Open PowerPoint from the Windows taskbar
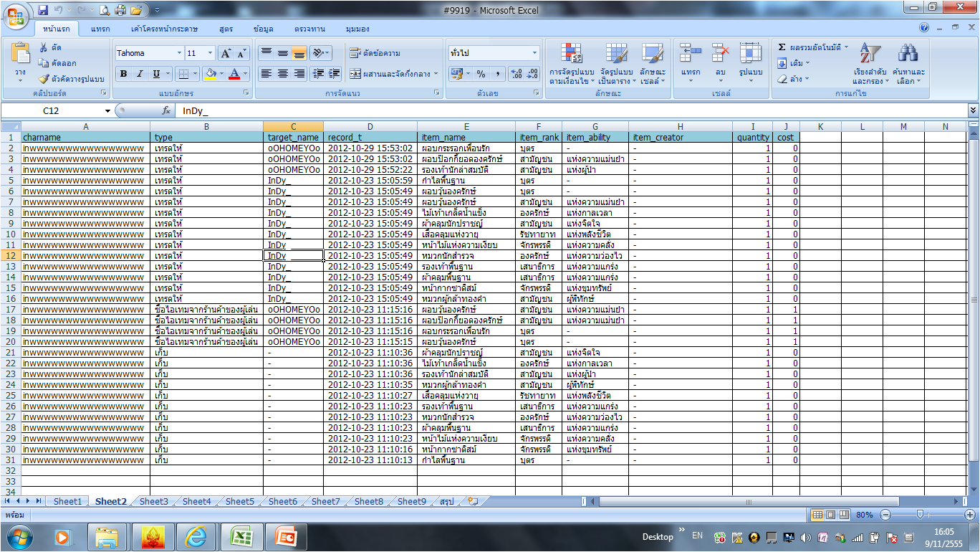 coord(286,536)
